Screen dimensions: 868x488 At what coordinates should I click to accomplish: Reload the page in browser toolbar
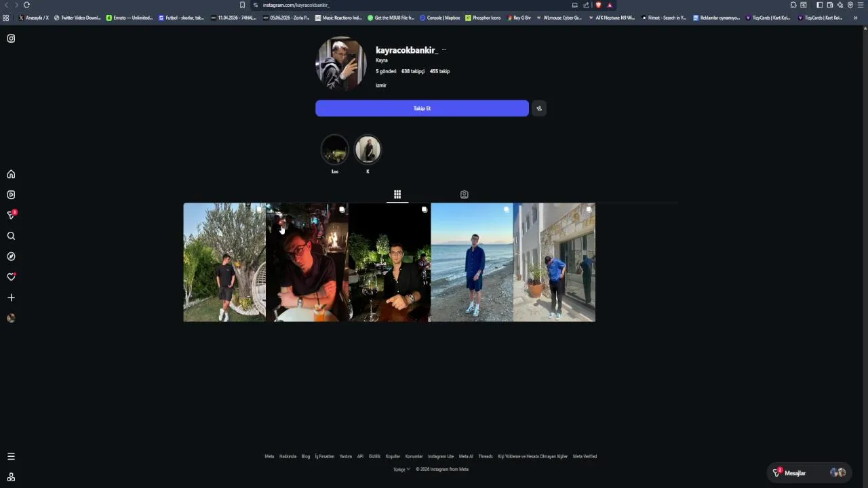(x=26, y=5)
